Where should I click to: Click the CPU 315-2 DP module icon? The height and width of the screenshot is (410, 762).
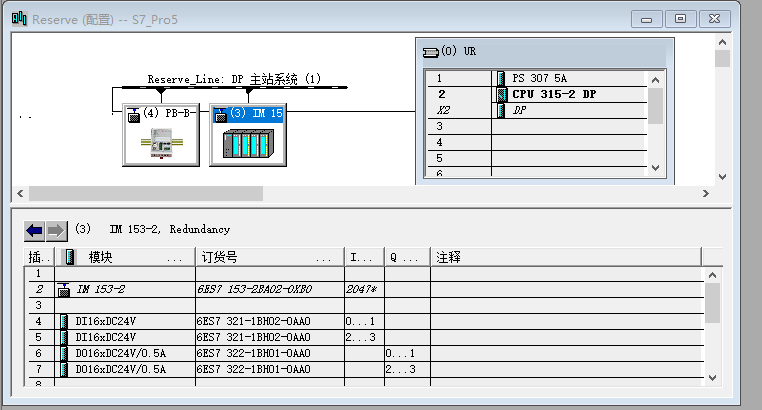pos(501,94)
